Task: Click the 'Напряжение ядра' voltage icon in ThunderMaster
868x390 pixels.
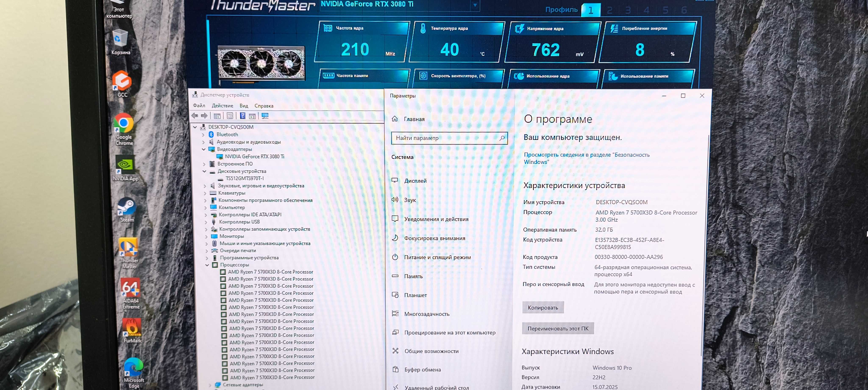Action: pyautogui.click(x=519, y=29)
